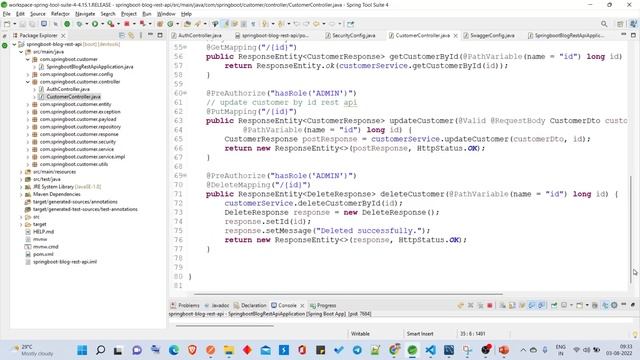Click the Open Type toolbar icon
The image size is (640, 360).
[x=187, y=24]
